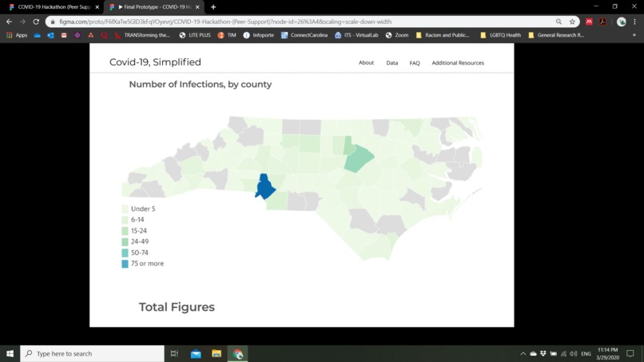Expand the hidden bookmarks overflow chevron
The height and width of the screenshot is (362, 644).
click(x=634, y=35)
